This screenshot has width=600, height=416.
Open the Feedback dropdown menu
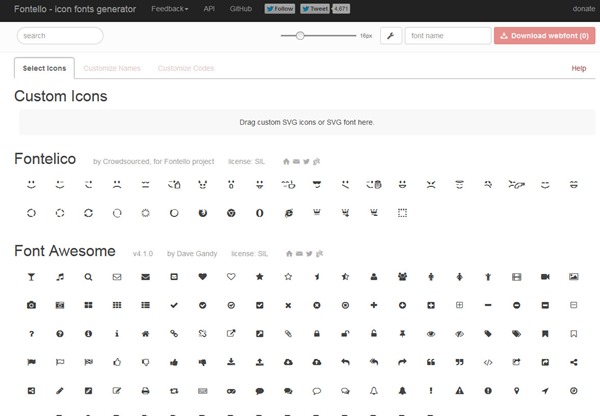(x=170, y=8)
